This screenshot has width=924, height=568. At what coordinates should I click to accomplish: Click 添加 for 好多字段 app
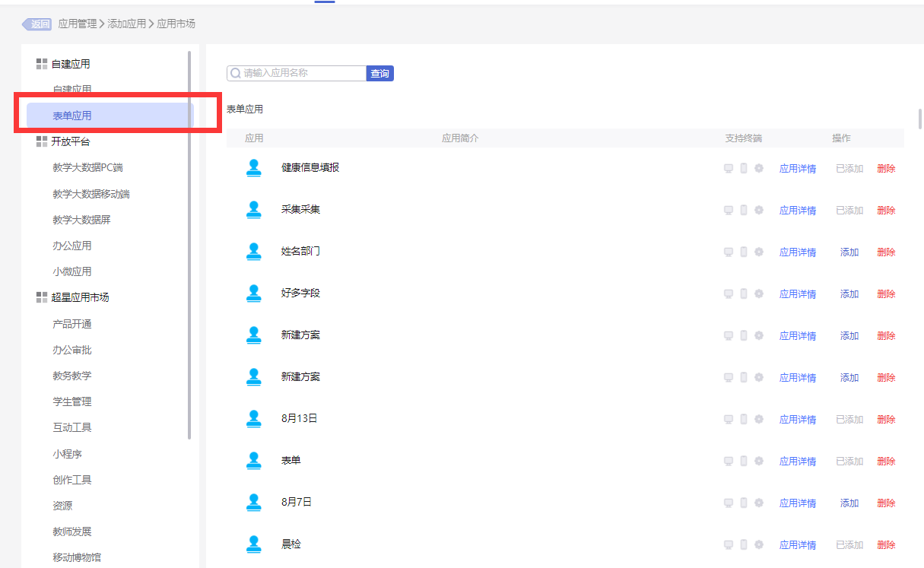(x=849, y=294)
